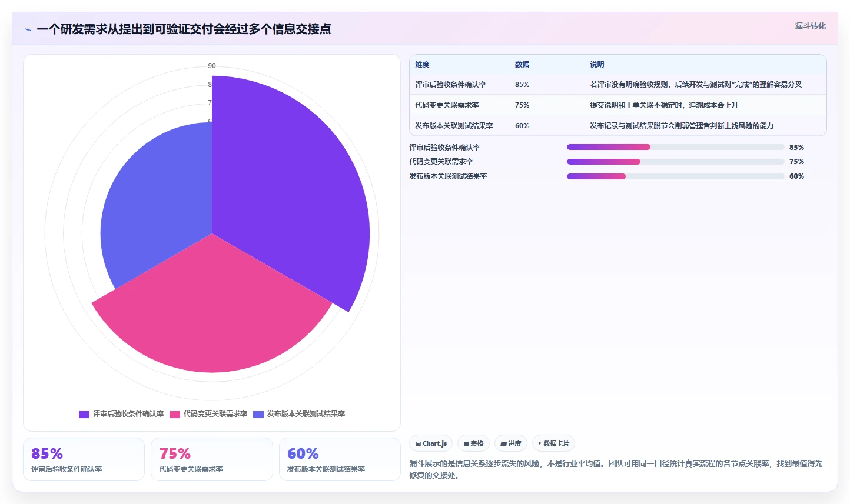This screenshot has width=850, height=504.
Task: Open the 60% data card
Action: point(340,459)
